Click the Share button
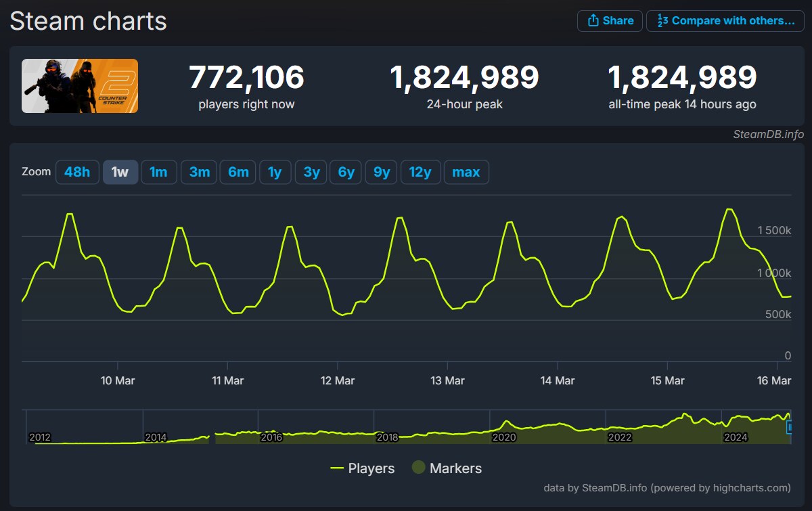This screenshot has height=511, width=812. click(x=610, y=21)
